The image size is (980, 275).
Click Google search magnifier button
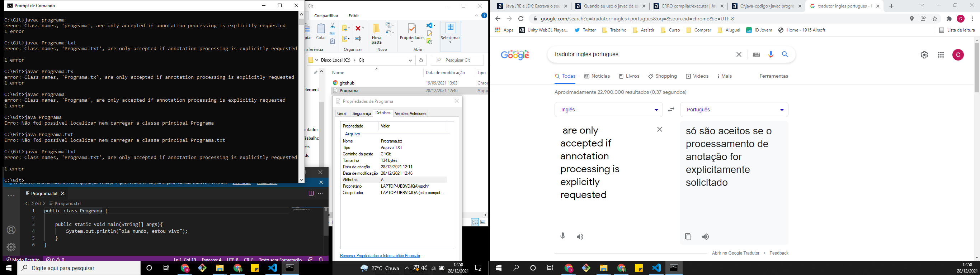(785, 55)
